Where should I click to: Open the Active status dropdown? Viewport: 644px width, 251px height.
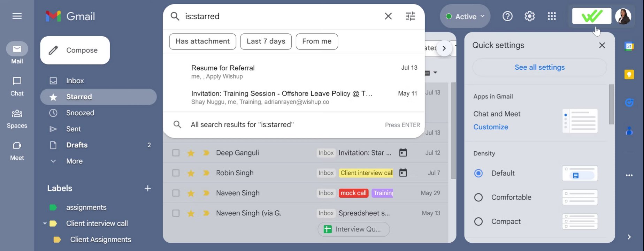(x=465, y=16)
